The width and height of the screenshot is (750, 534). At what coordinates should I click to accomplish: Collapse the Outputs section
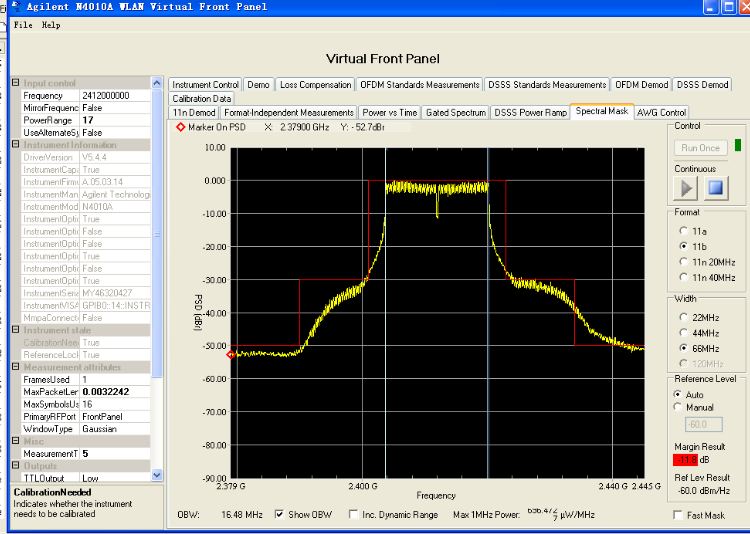[x=15, y=465]
